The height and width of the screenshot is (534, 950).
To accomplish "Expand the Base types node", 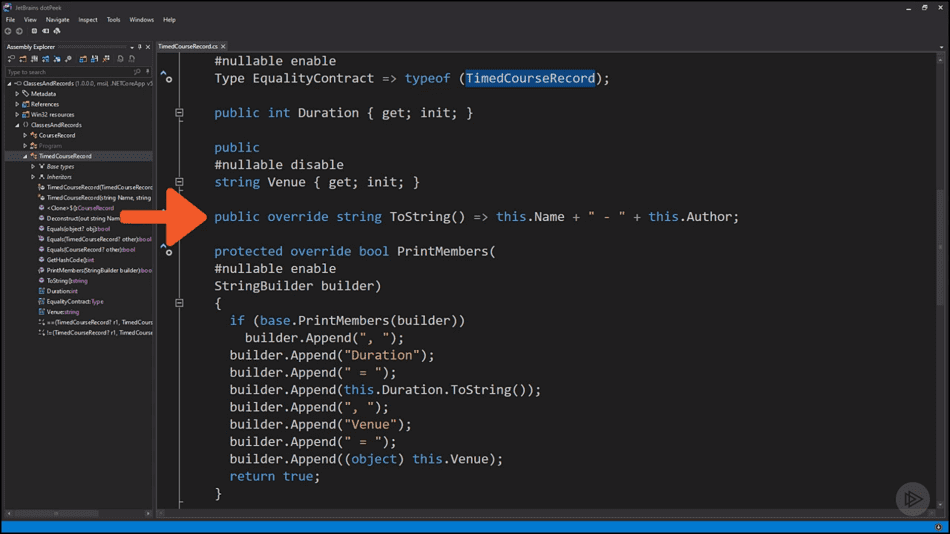I will tap(33, 166).
